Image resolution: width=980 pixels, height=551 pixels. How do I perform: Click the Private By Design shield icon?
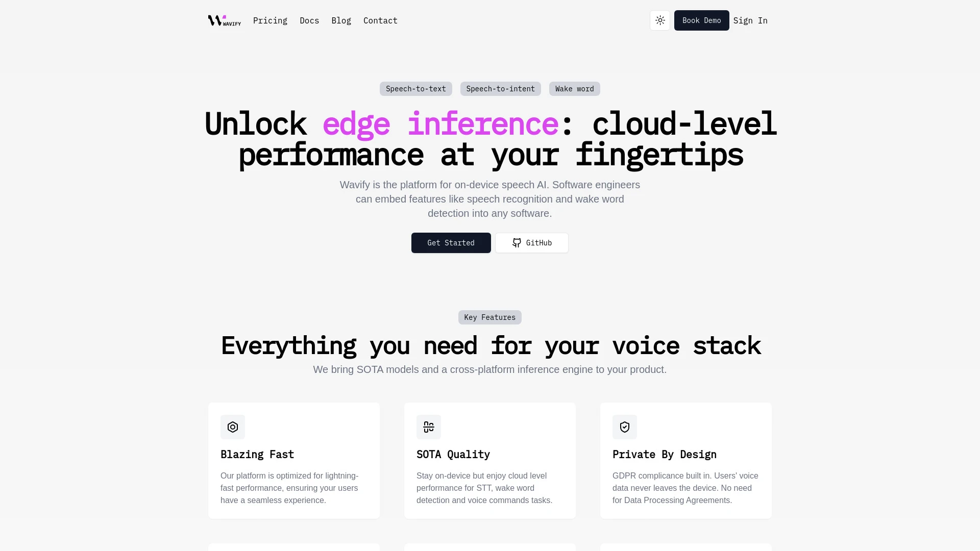625,427
